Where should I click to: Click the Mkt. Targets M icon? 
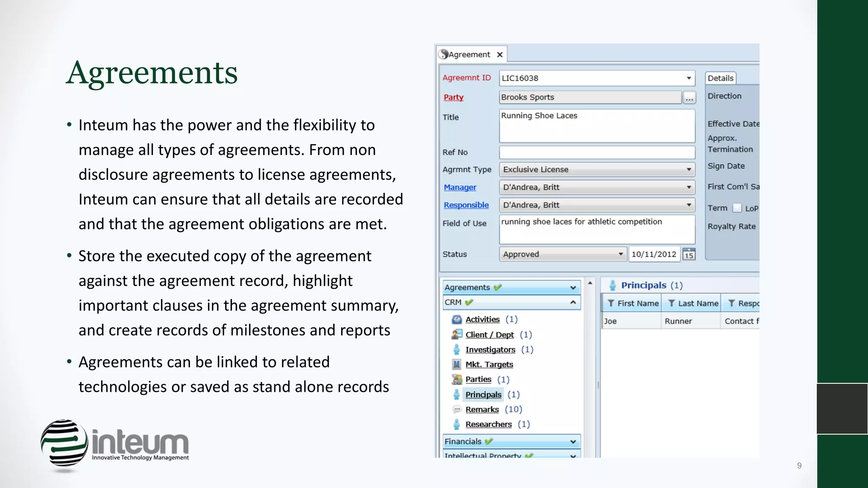456,364
